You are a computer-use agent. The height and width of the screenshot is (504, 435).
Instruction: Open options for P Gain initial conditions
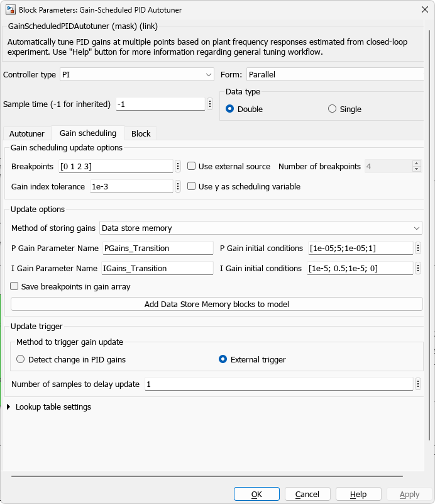pos(418,248)
